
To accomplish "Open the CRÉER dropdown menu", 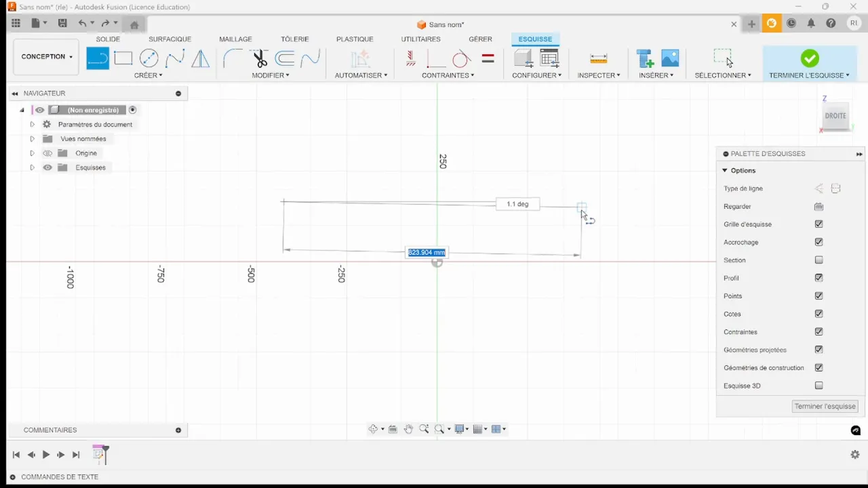I will [148, 75].
